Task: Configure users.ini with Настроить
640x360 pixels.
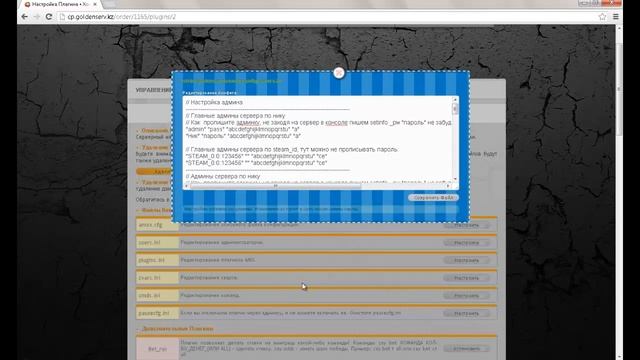Action: (466, 243)
